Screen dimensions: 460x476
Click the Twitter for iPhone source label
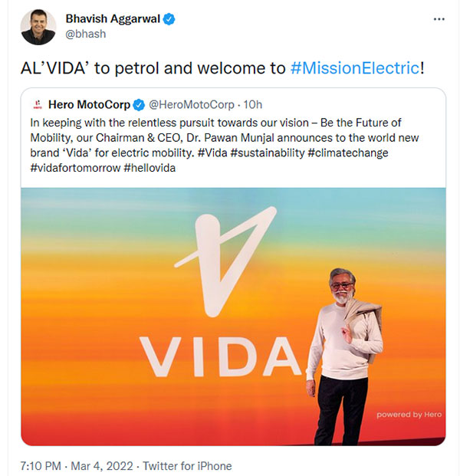[x=187, y=466]
